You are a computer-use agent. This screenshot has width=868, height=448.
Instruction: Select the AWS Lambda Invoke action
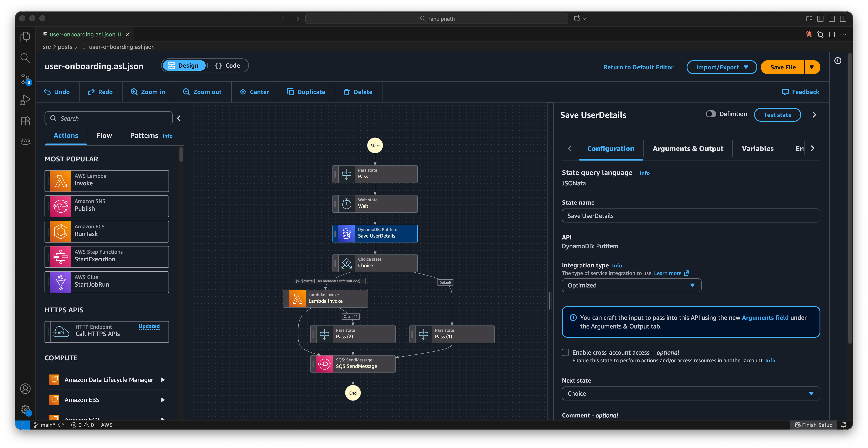coord(107,180)
